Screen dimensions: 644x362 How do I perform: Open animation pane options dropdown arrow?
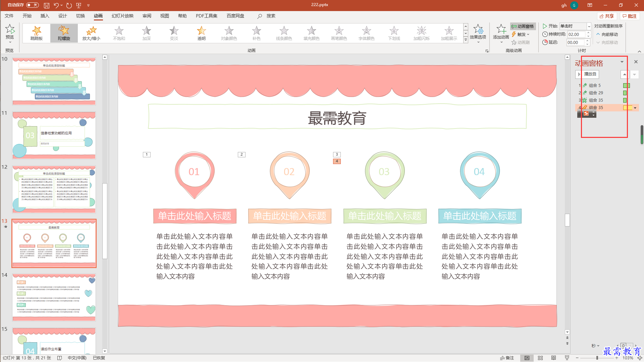point(622,62)
